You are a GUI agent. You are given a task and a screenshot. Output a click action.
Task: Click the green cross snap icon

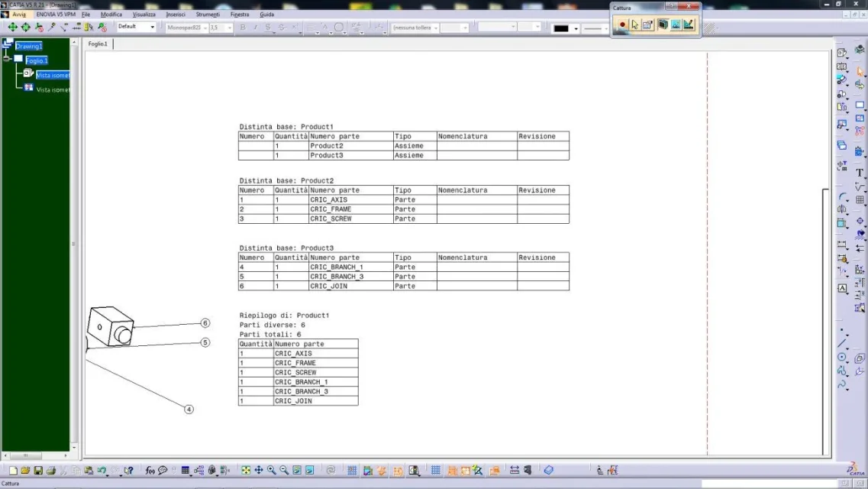tap(12, 28)
